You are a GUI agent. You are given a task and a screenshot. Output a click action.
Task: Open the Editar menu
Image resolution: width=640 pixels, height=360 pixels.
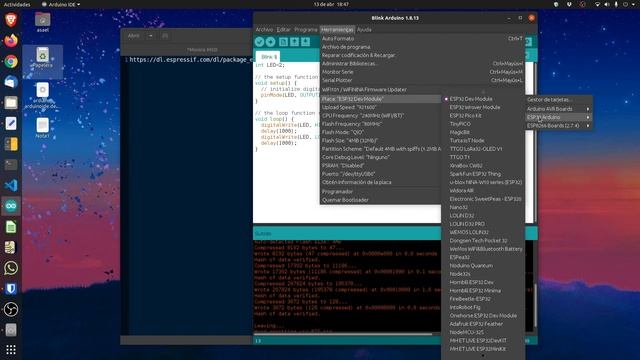(283, 29)
